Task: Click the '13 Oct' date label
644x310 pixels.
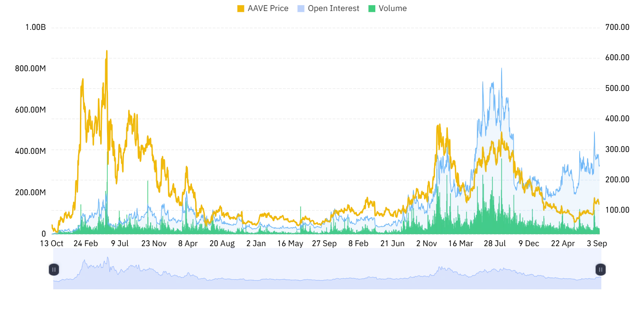Action: (51, 243)
